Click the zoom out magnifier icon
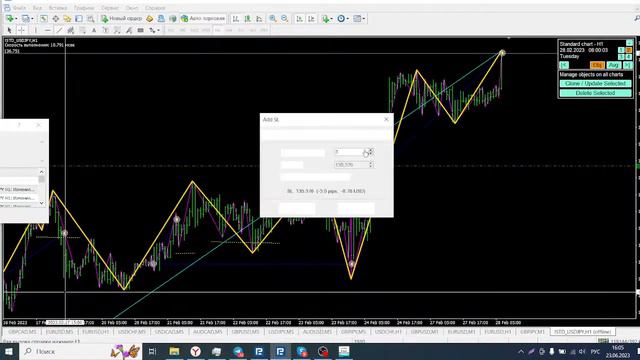The width and height of the screenshot is (640, 360). 284,18
